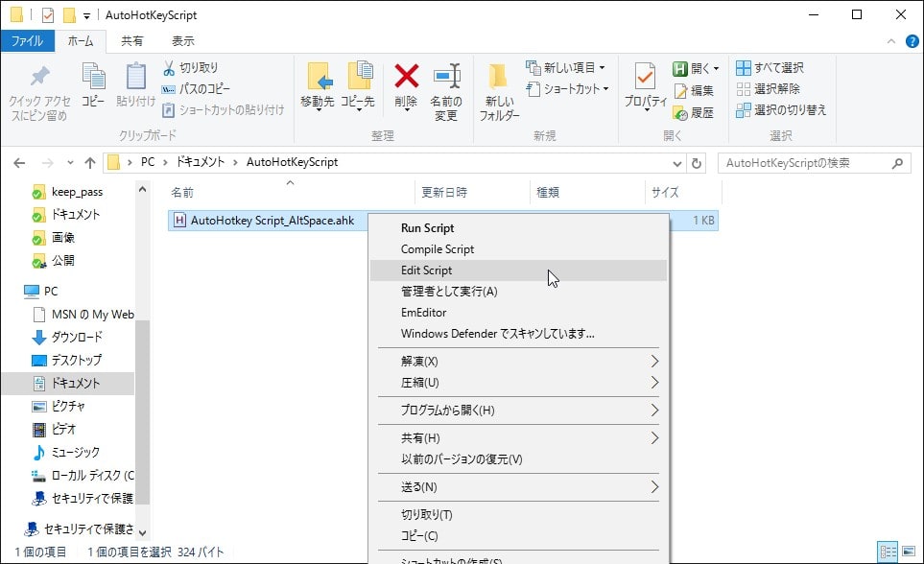The width and height of the screenshot is (924, 564).
Task: Click the Up one level arrow
Action: pos(89,163)
